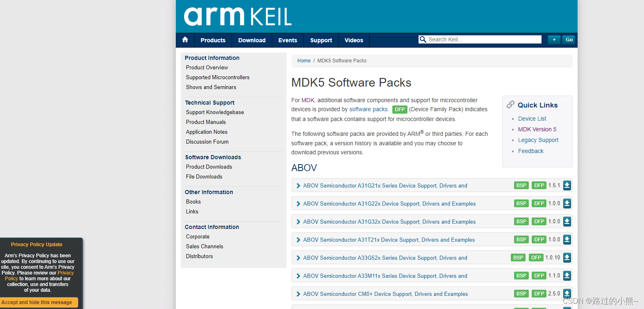Click Home in the breadcrumb

tap(304, 61)
